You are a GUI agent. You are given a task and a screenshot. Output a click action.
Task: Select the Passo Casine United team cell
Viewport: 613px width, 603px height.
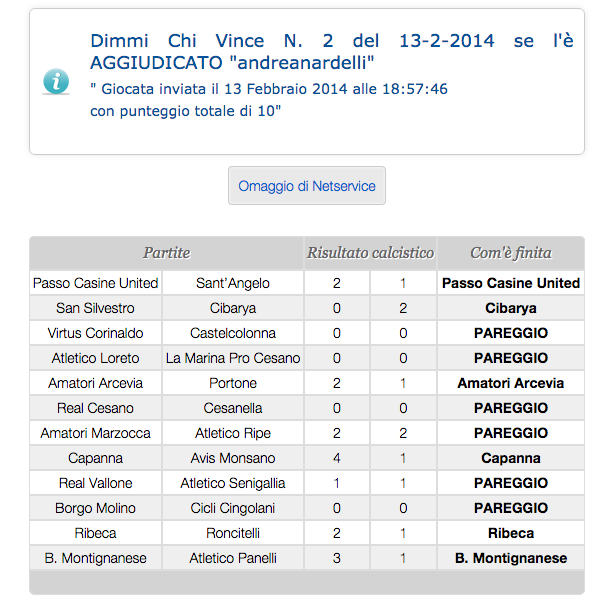click(x=95, y=283)
